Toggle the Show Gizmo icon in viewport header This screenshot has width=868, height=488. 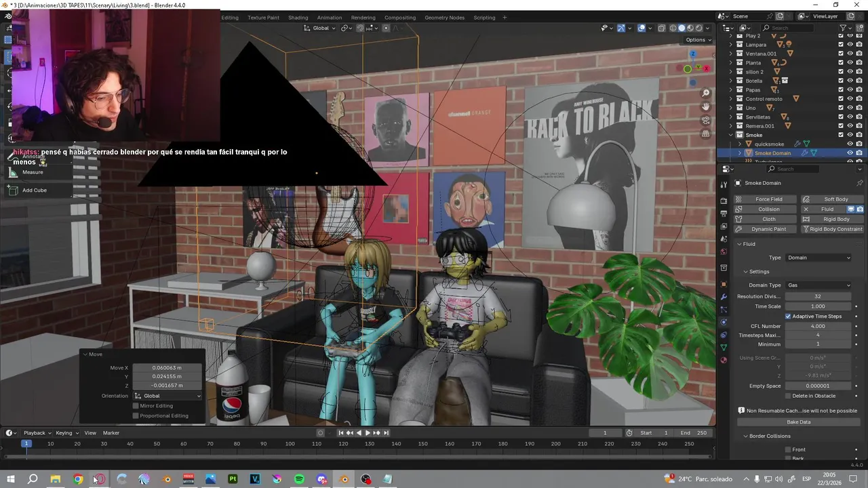[620, 28]
